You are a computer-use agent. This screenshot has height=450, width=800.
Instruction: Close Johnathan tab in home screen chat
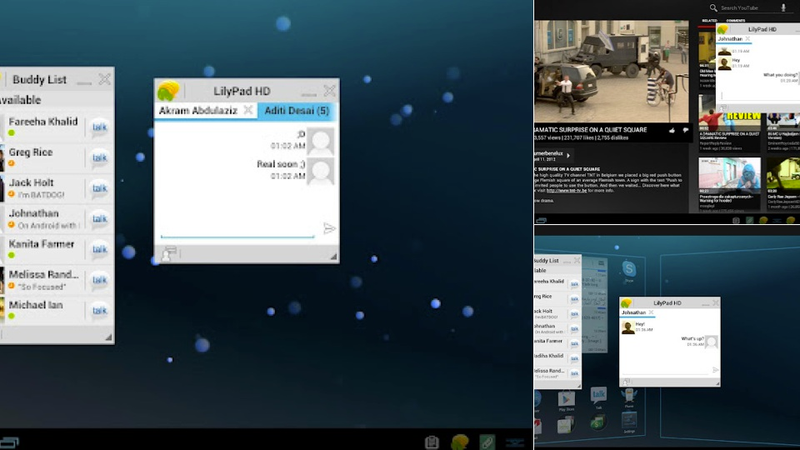(651, 312)
